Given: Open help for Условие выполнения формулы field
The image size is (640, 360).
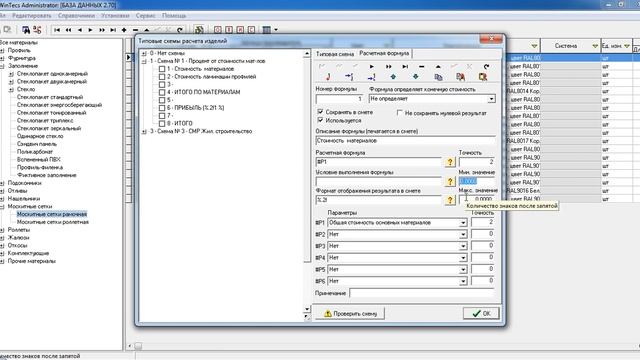Looking at the screenshot, I should tap(450, 181).
